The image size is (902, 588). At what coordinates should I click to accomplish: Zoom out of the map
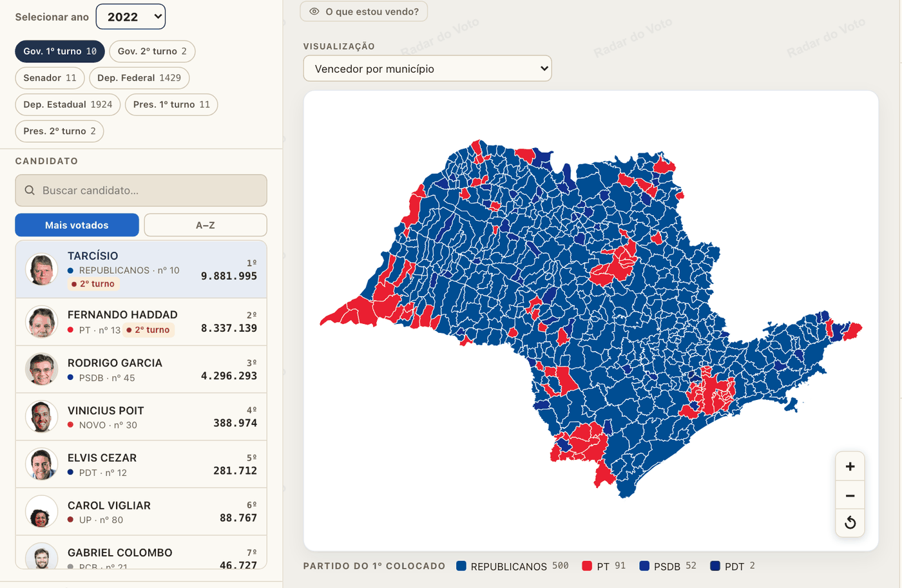point(850,496)
